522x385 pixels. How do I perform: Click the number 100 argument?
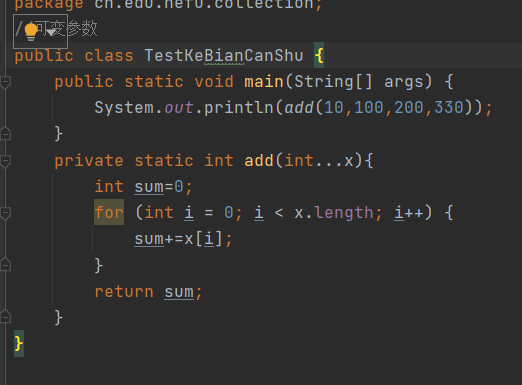tap(369, 108)
